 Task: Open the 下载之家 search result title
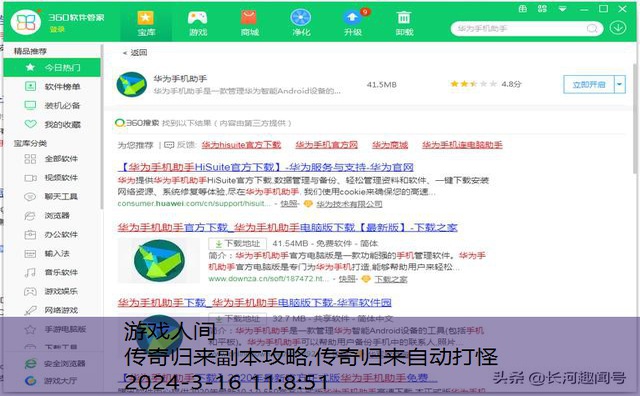coord(288,227)
